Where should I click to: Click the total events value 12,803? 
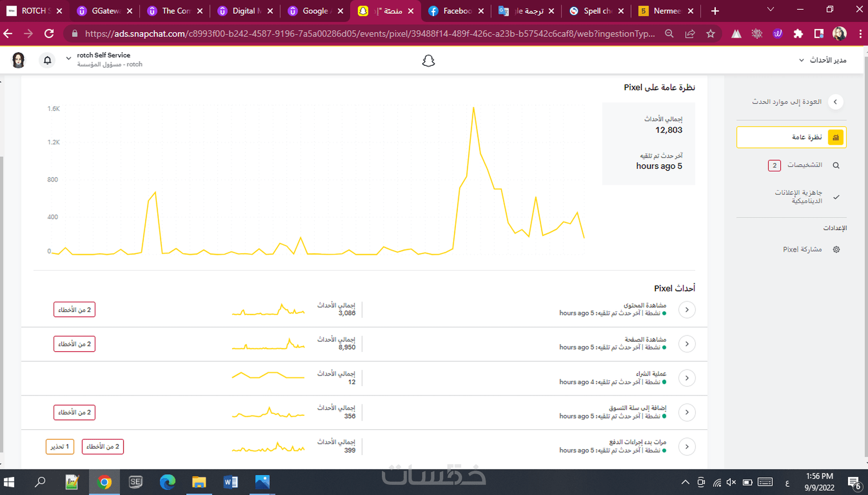[668, 130]
